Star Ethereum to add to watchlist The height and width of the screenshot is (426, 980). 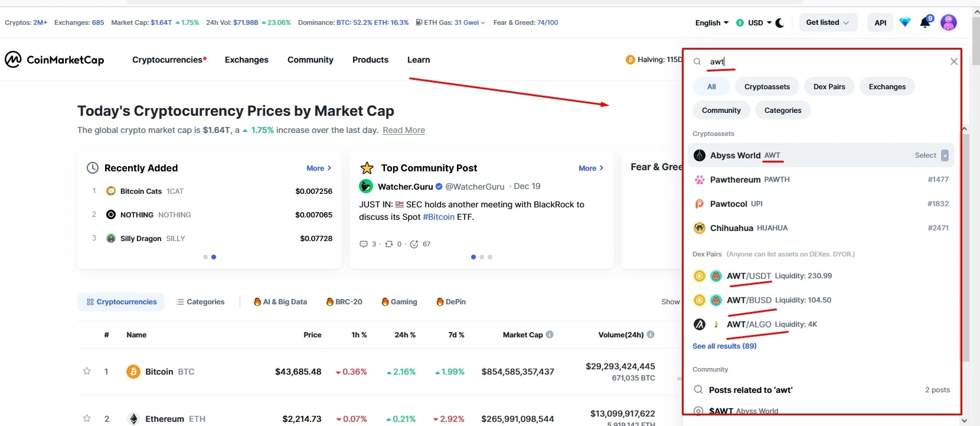coord(87,418)
